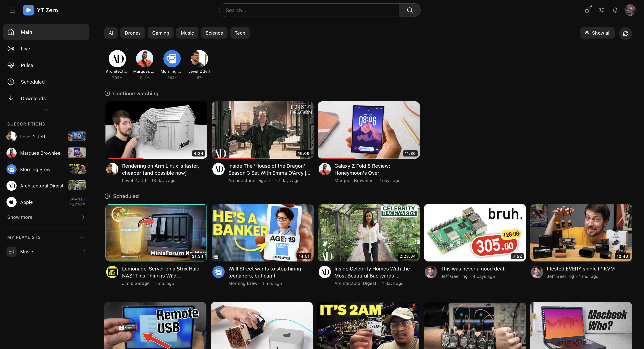Open the hamburger sidebar menu
The height and width of the screenshot is (349, 644).
(x=12, y=10)
